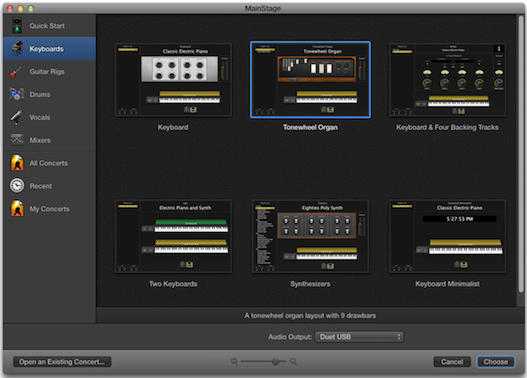Viewport: 527px width, 378px height.
Task: Switch to Guitar Rigs templates
Action: point(49,72)
